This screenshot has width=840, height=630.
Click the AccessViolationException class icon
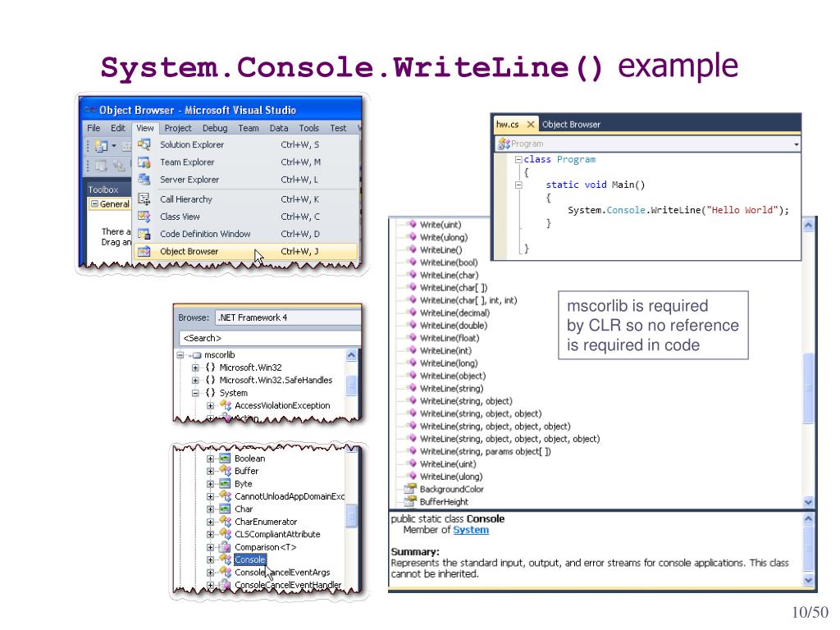pos(226,405)
